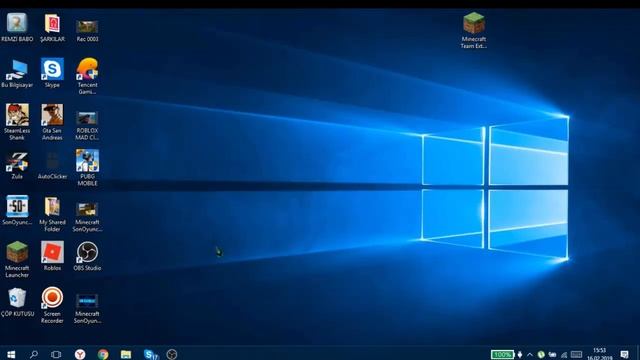Open clock and date flyout
Viewport: 640px width, 360px height.
coord(599,354)
